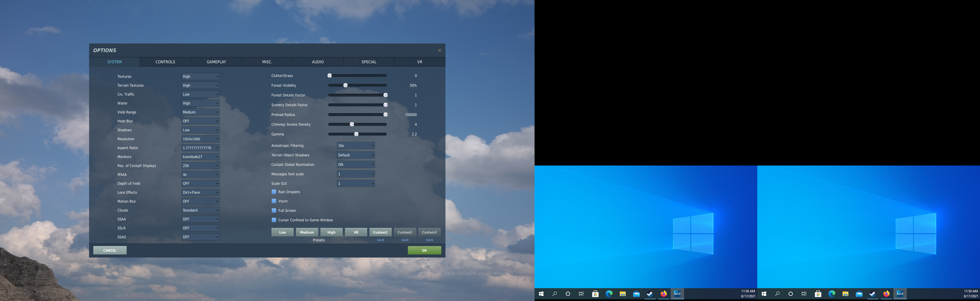Expand the Terrain Object Shadows dropdown

tap(356, 155)
